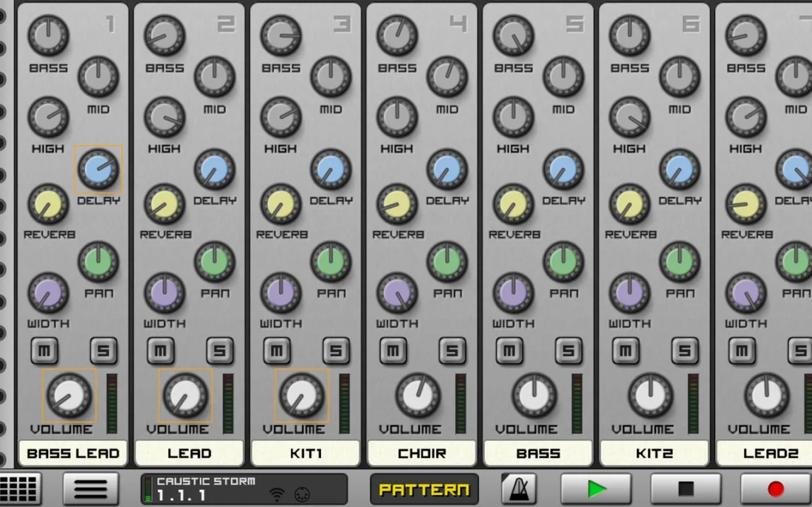Click the green pan knob on KIT1 channel

click(x=330, y=261)
